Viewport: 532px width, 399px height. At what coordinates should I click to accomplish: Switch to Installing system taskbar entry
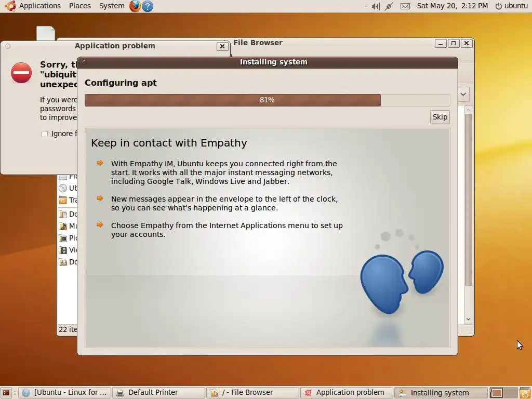point(441,393)
